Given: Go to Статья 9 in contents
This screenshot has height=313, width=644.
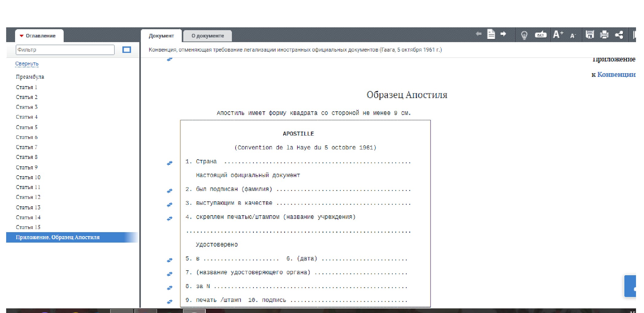Looking at the screenshot, I should [26, 168].
